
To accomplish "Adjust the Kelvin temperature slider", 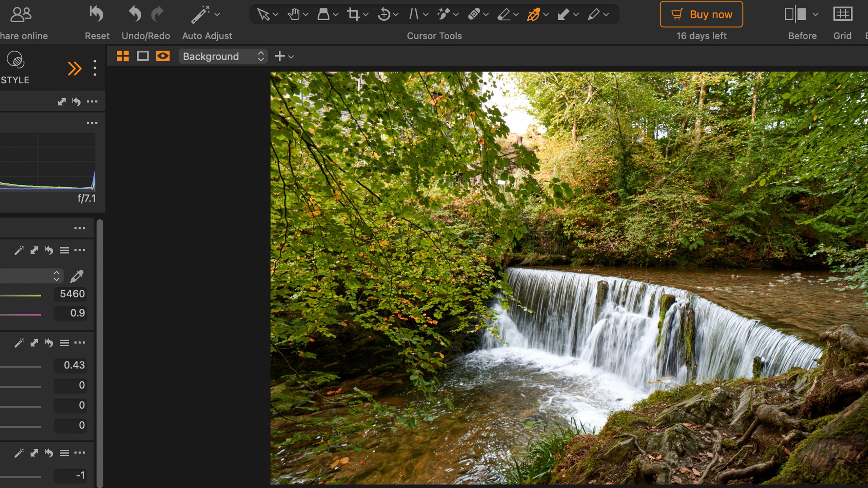I will 20,294.
